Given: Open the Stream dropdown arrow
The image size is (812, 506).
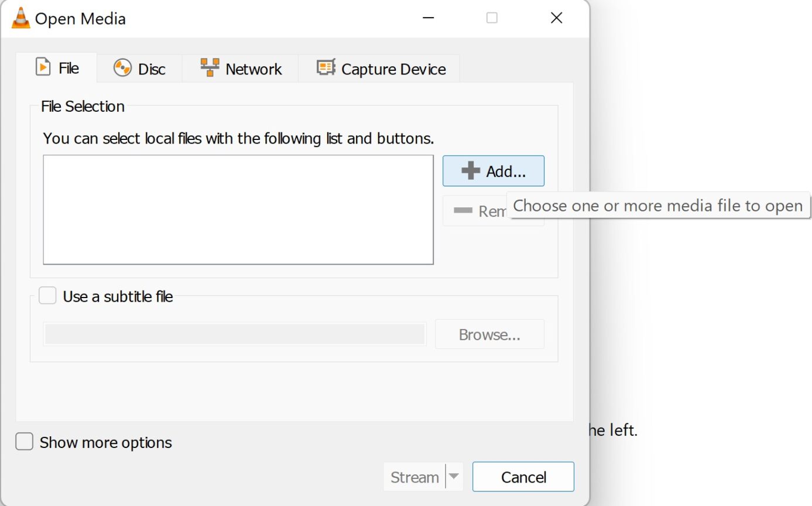Looking at the screenshot, I should pos(454,477).
